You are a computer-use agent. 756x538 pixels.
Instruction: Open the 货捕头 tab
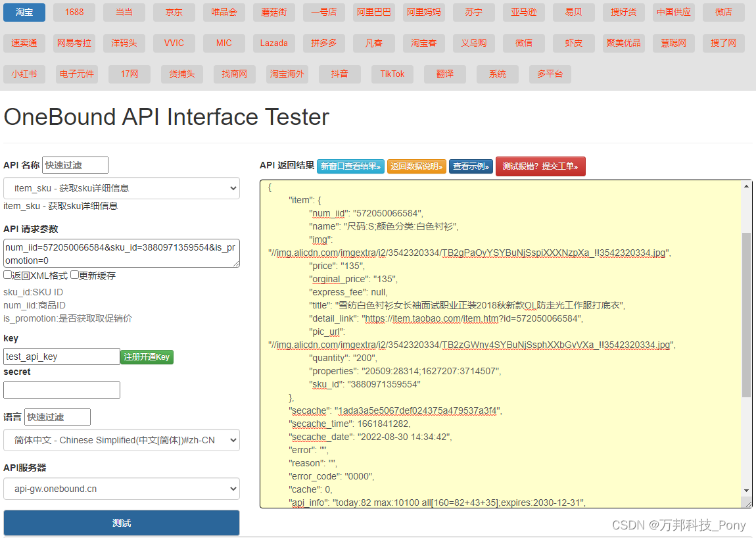click(181, 74)
